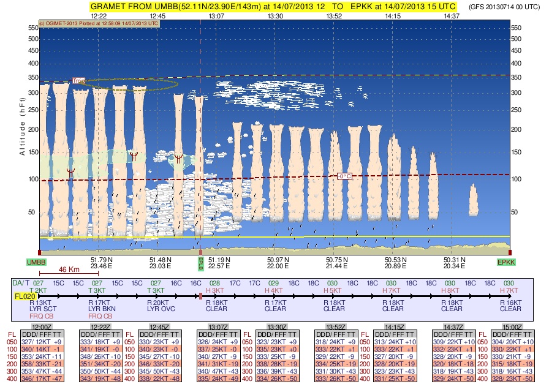
Task: Select the EPLB waypoint marker label
Action: (200, 262)
